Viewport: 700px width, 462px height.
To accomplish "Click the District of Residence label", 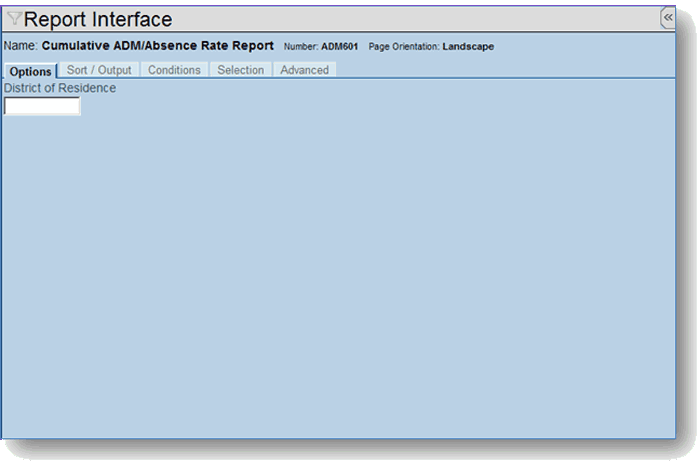I will (60, 88).
